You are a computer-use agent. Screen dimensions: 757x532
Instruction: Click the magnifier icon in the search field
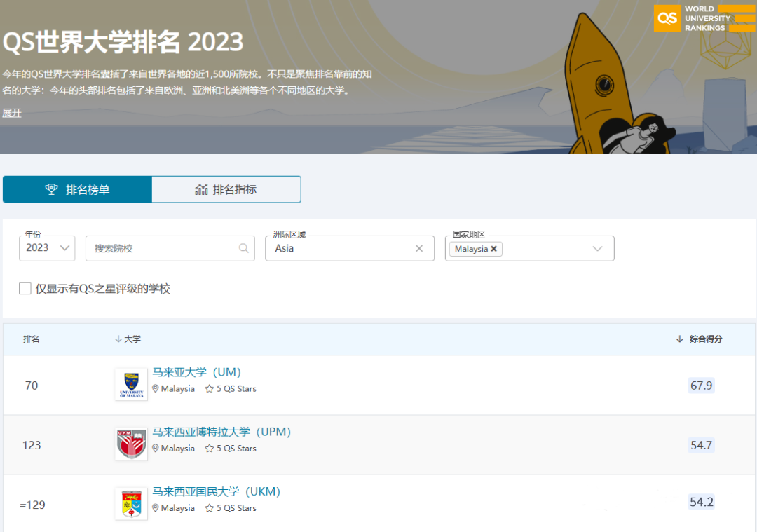click(x=243, y=248)
